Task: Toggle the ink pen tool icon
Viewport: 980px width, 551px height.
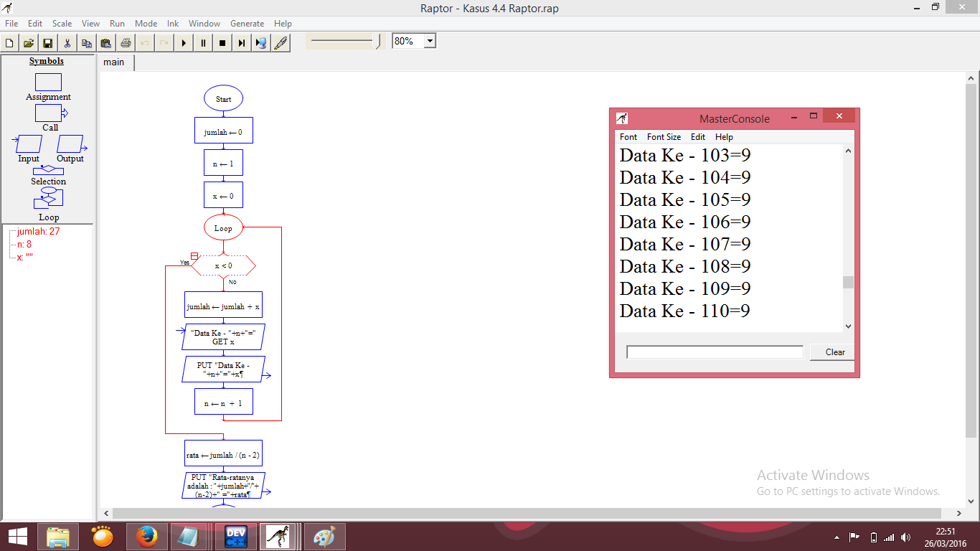Action: (x=281, y=43)
